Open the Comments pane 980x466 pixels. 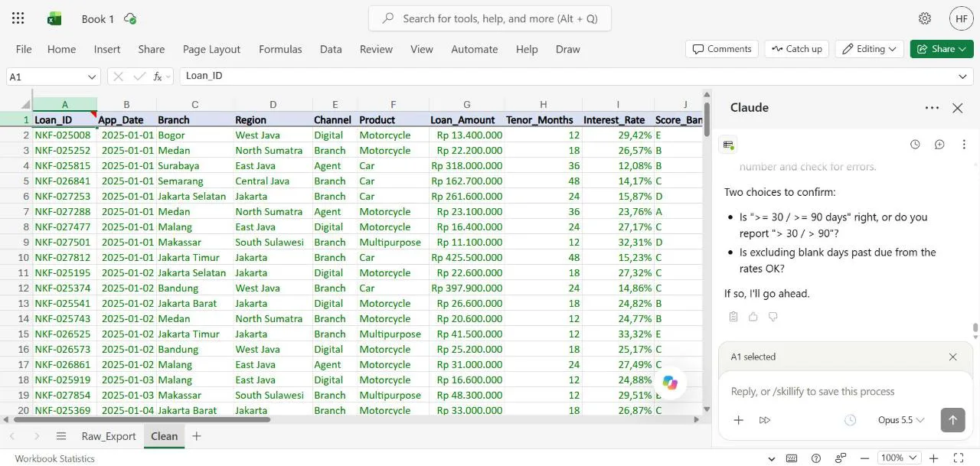pyautogui.click(x=722, y=49)
